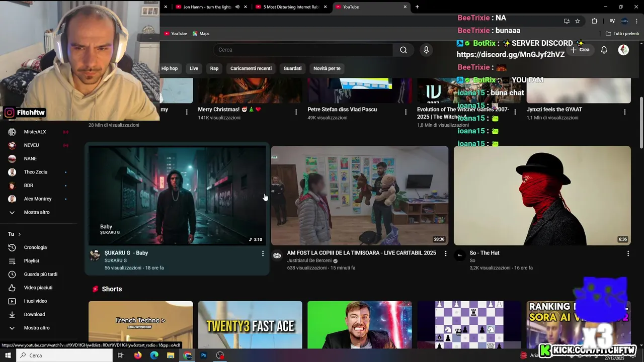Select the Live filter chip
This screenshot has height=362, width=644.
click(x=194, y=68)
